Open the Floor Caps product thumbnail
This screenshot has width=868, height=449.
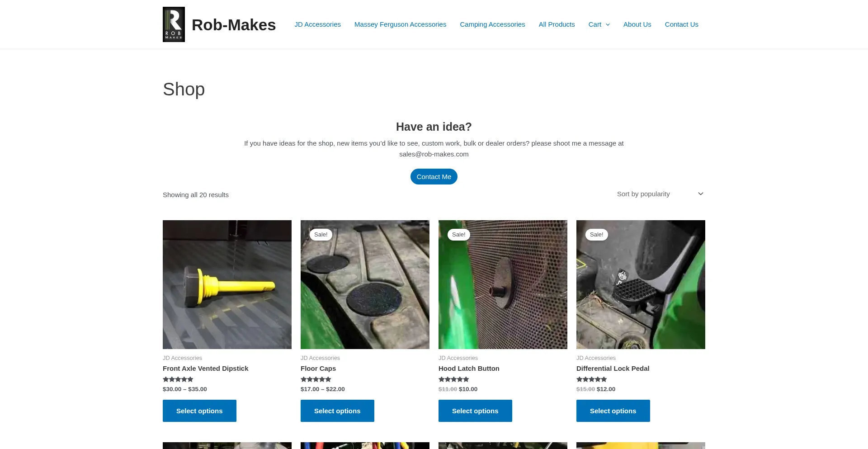(365, 284)
